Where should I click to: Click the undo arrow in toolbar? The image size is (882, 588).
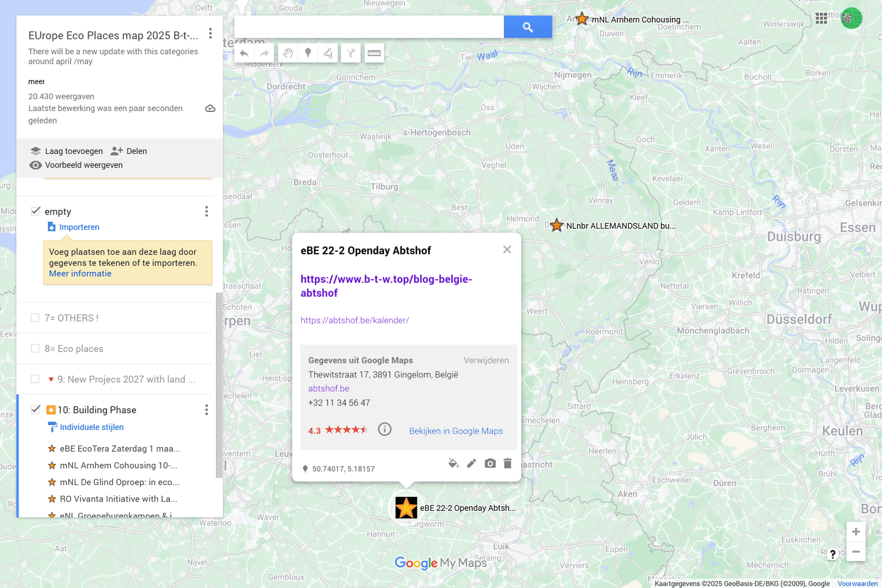[x=244, y=53]
